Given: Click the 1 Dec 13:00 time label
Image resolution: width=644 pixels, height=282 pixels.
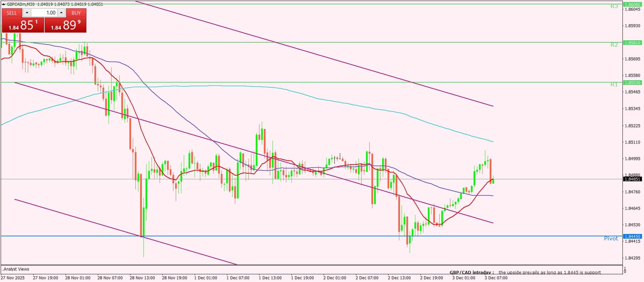Looking at the screenshot, I should [270, 278].
